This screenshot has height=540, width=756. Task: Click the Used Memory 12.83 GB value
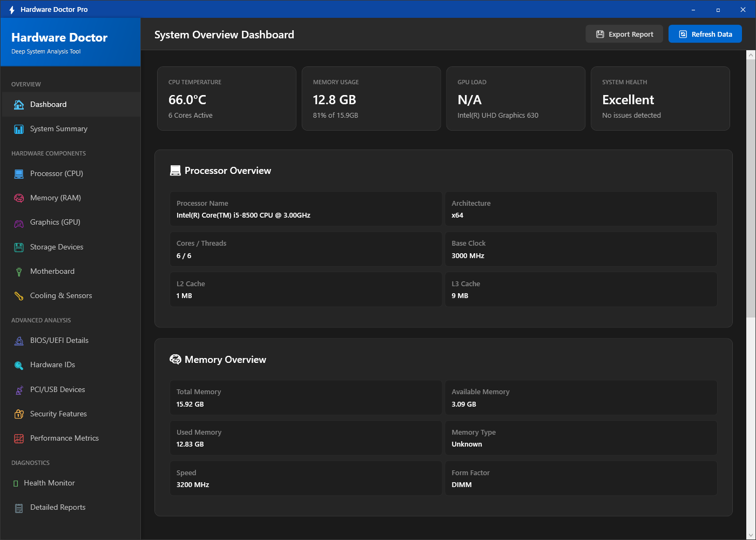pos(190,444)
